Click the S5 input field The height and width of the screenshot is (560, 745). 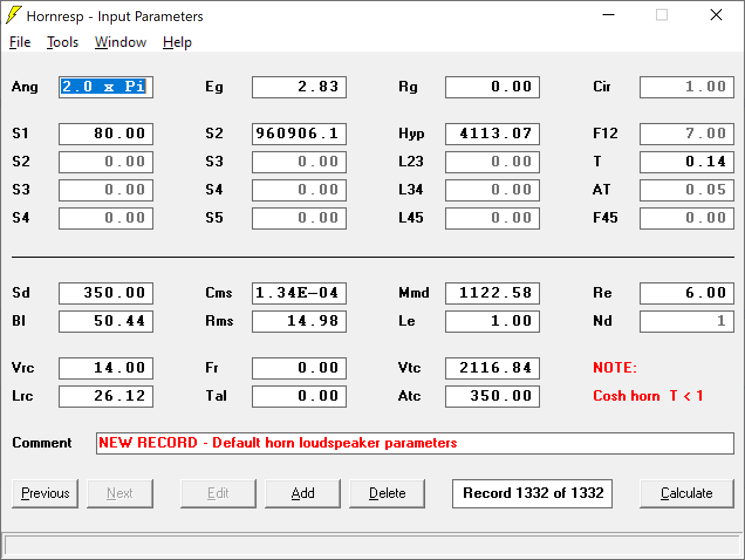[x=299, y=218]
